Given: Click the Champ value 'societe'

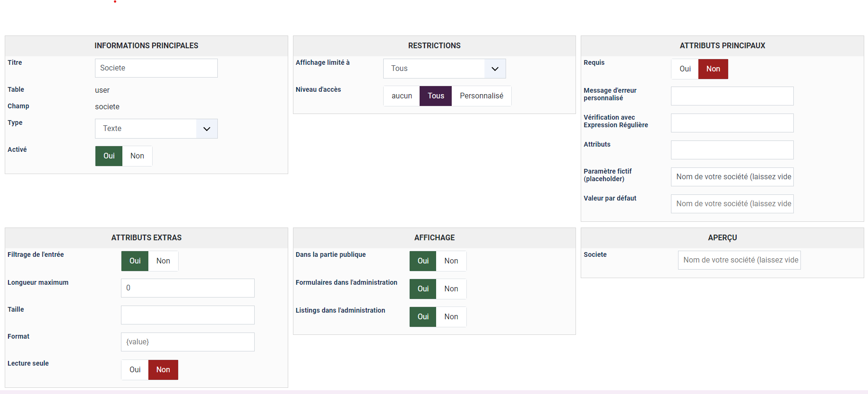Looking at the screenshot, I should click(107, 107).
